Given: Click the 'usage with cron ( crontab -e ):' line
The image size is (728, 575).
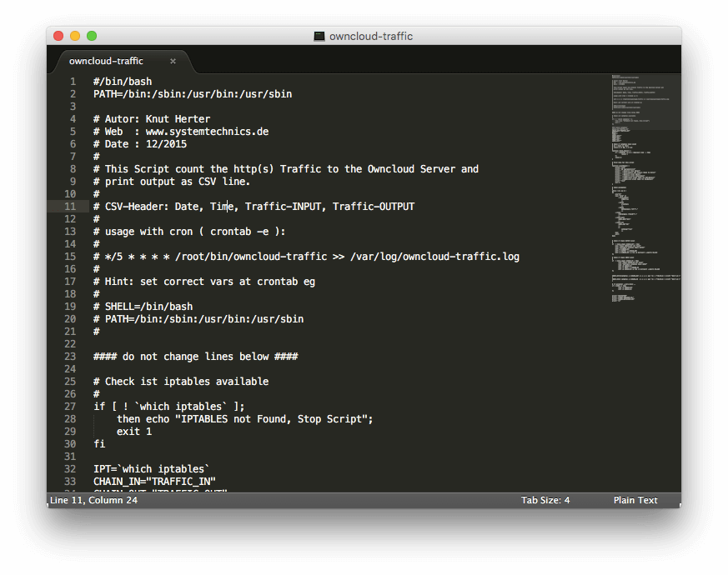Looking at the screenshot, I should [x=189, y=232].
